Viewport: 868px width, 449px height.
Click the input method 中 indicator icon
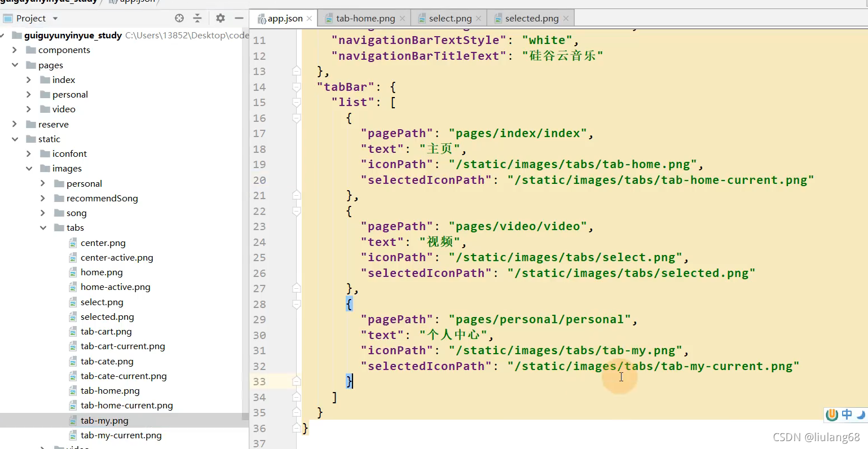coord(847,415)
